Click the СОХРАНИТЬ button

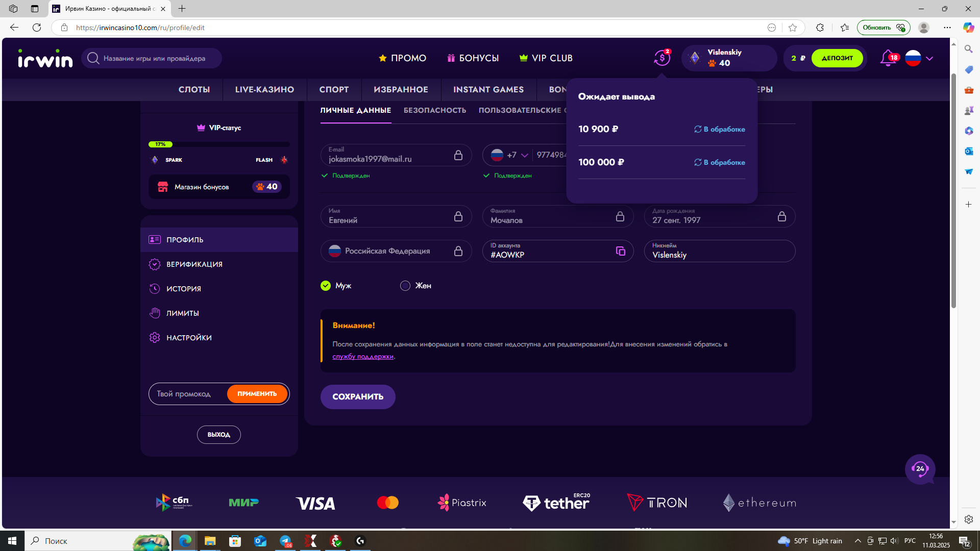[357, 396]
